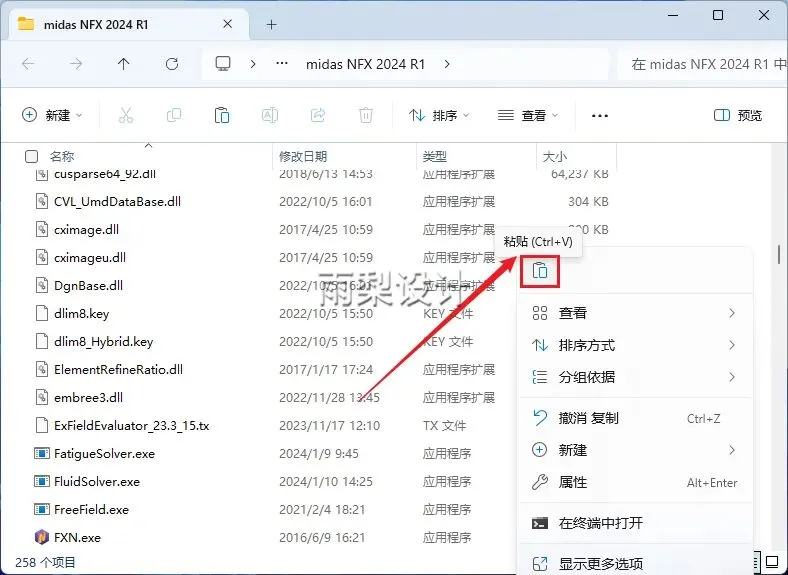The height and width of the screenshot is (575, 788).
Task: Open the 查看 view dropdown in toolbar
Action: pos(528,116)
